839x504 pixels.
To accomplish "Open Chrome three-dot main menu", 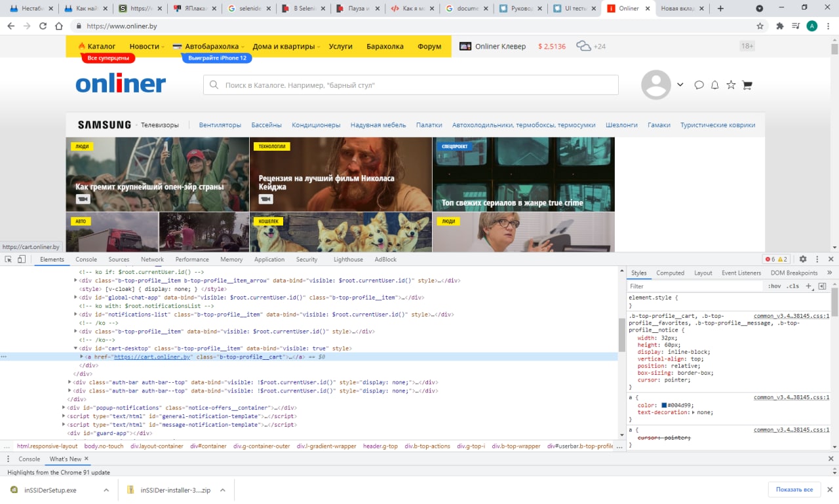I will (828, 26).
